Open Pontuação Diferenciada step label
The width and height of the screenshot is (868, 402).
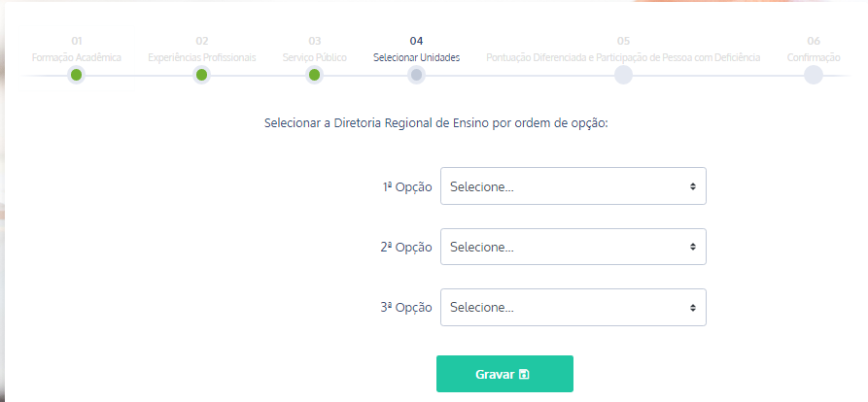[x=623, y=57]
